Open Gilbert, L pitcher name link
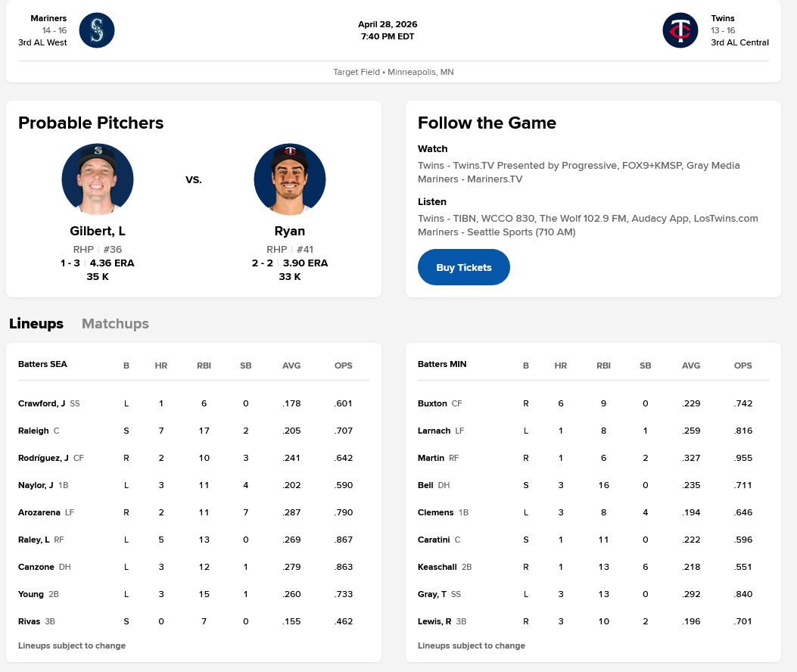This screenshot has height=672, width=797. [98, 232]
